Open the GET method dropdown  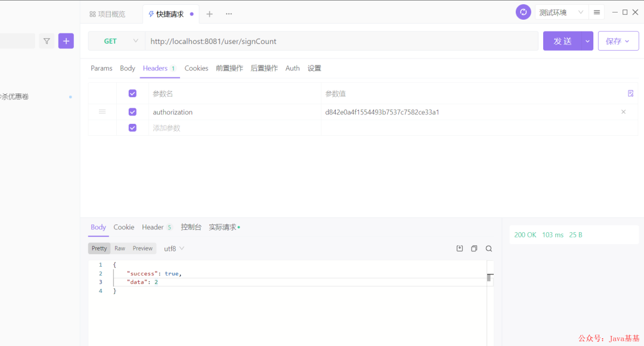click(x=117, y=41)
